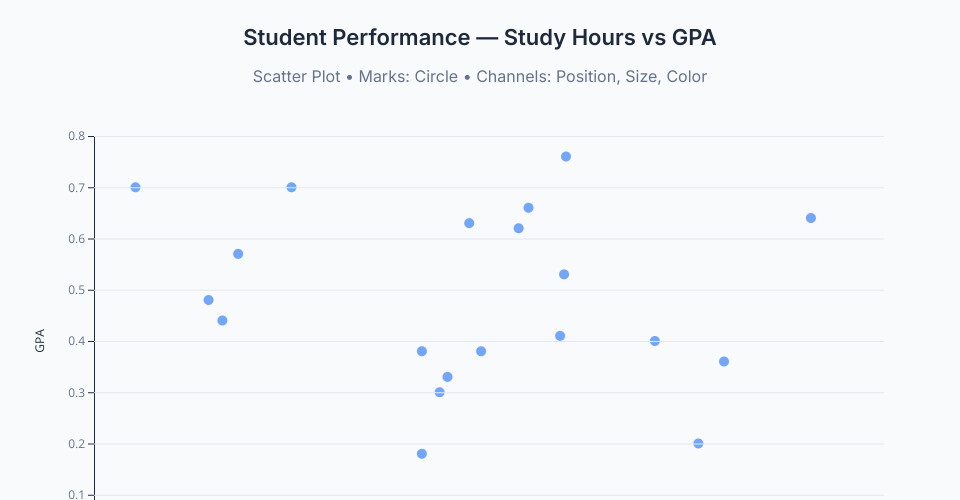This screenshot has width=960, height=500.
Task: Click the 0.1 y-axis tick label
Action: point(76,495)
